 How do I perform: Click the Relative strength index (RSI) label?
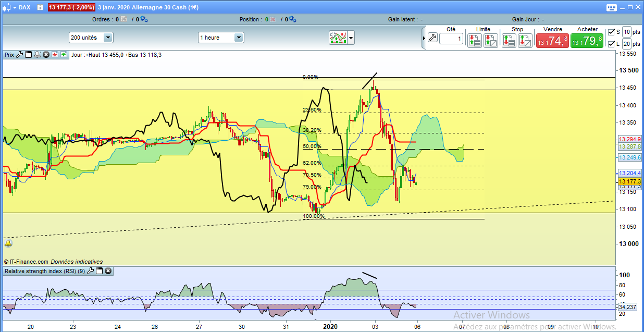pyautogui.click(x=44, y=271)
